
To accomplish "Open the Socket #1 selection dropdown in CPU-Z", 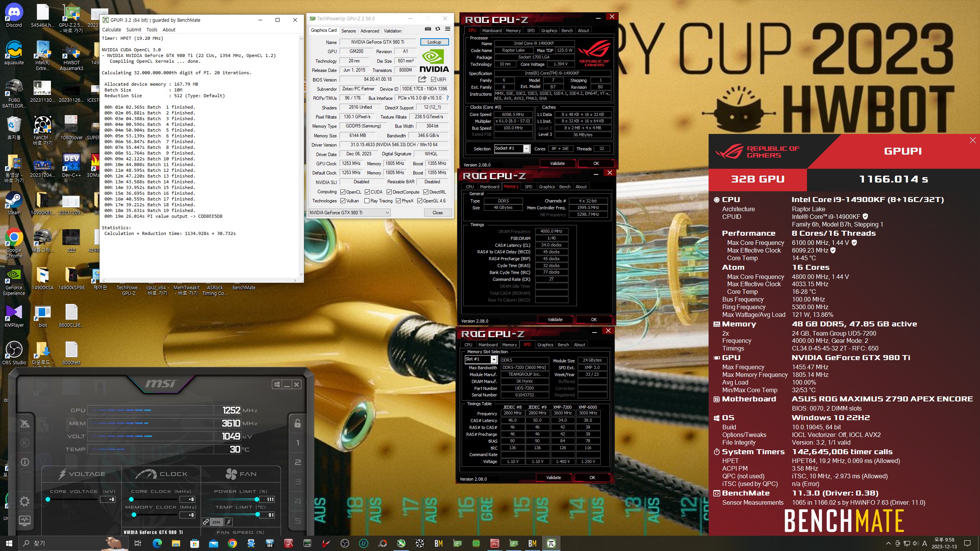I will (512, 148).
